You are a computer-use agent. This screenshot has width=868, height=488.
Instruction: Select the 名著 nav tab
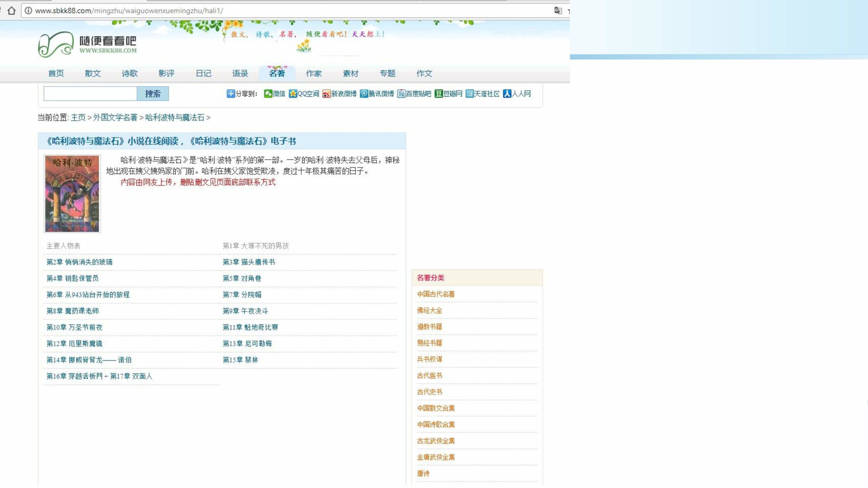coord(277,73)
